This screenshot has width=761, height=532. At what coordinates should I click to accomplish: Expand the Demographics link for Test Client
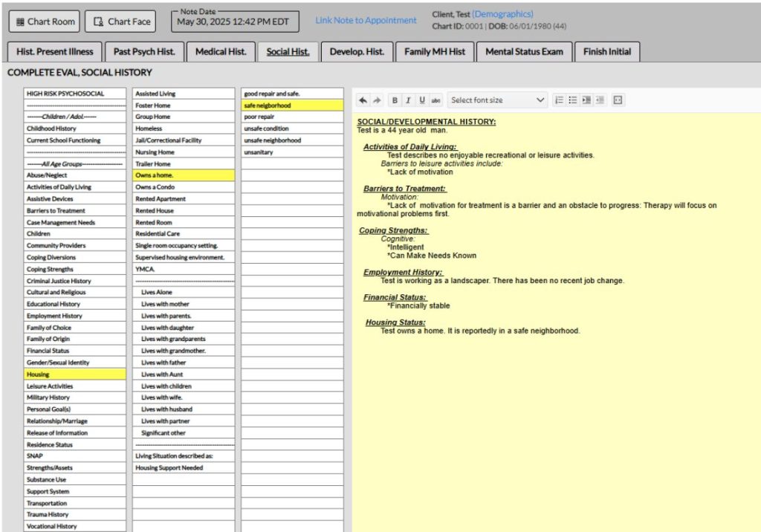(507, 13)
